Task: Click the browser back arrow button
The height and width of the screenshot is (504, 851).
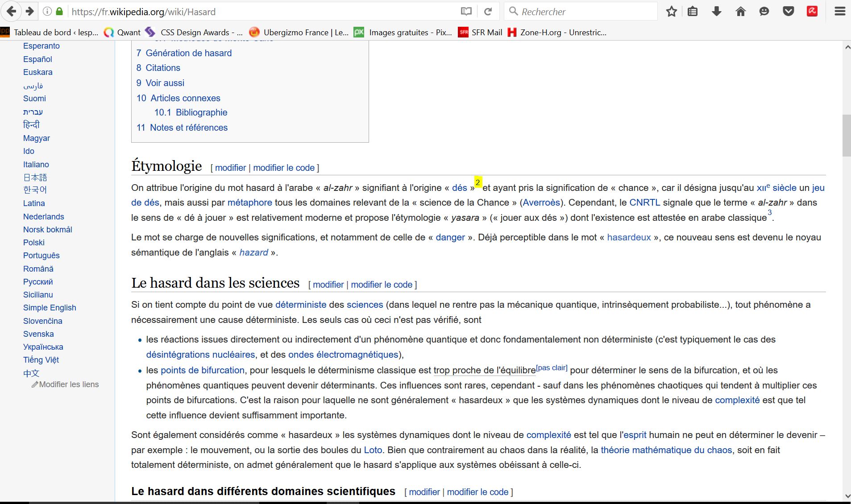Action: pyautogui.click(x=12, y=12)
